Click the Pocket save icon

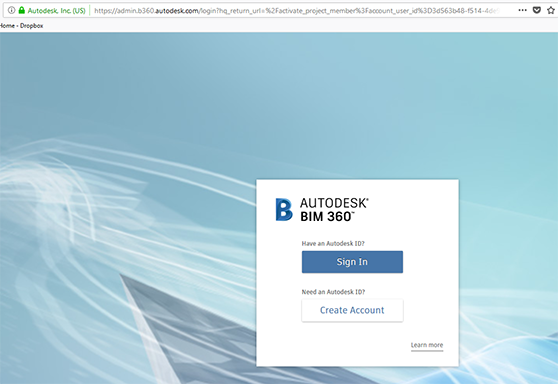pos(537,10)
